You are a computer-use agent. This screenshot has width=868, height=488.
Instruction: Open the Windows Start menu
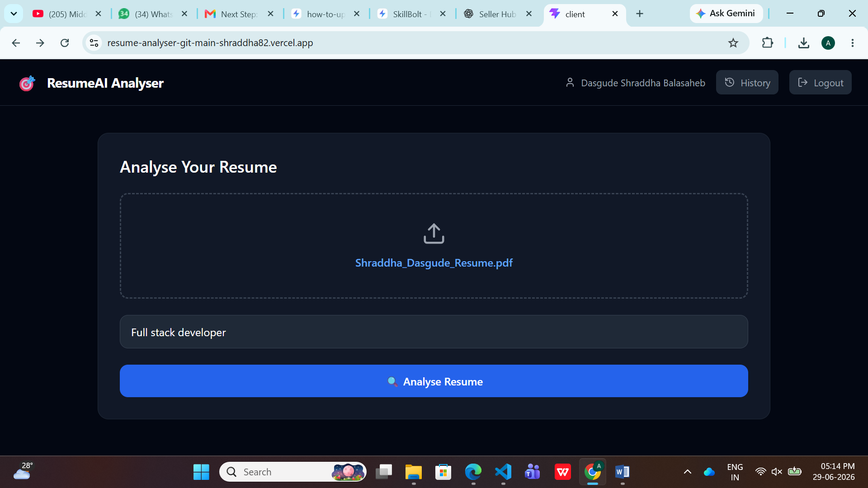coord(201,472)
